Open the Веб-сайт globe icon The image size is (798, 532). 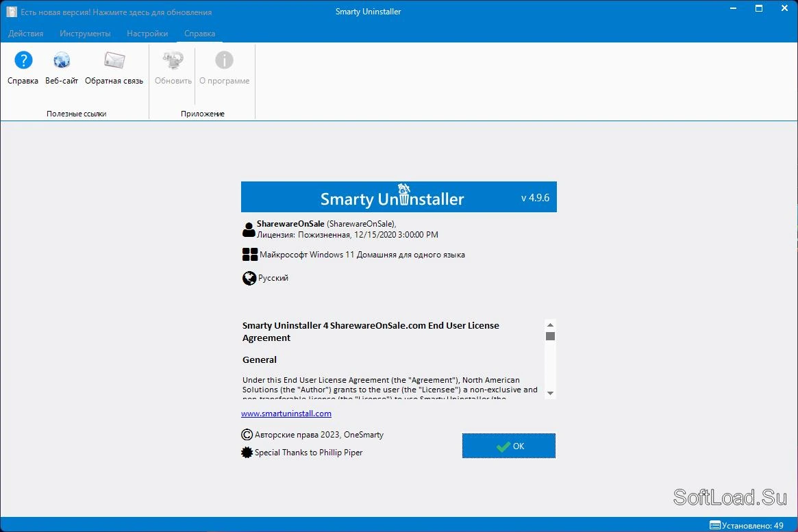pos(62,60)
